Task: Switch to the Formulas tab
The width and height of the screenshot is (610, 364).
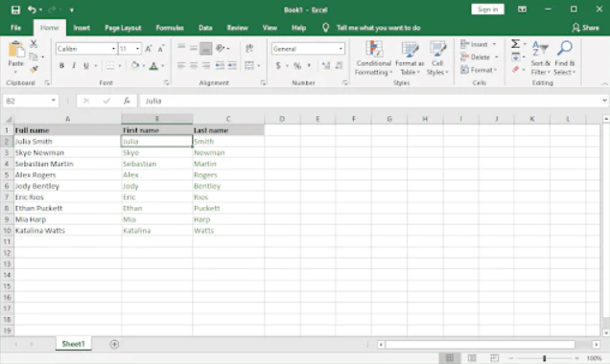Action: tap(170, 28)
